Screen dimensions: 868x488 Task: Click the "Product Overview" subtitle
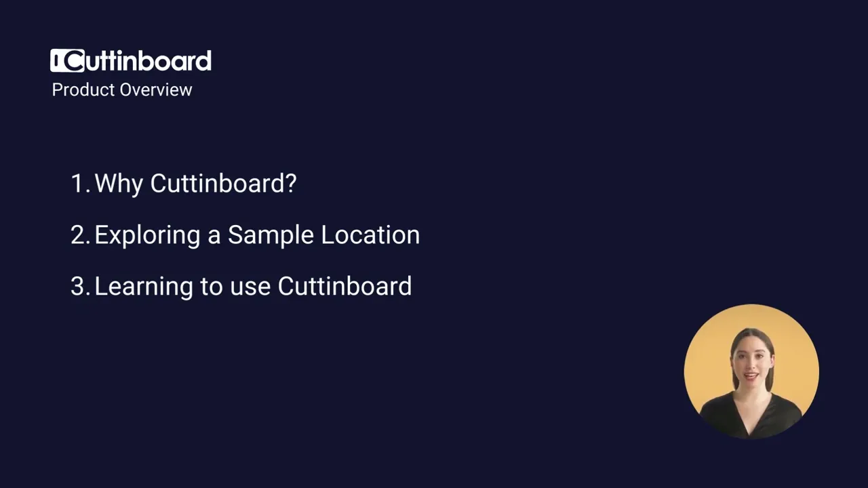(122, 89)
